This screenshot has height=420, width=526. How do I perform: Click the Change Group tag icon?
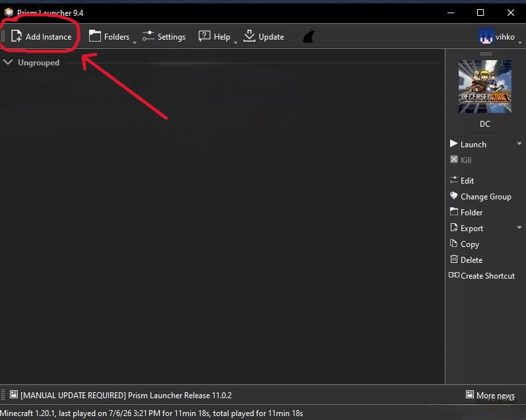pos(453,195)
